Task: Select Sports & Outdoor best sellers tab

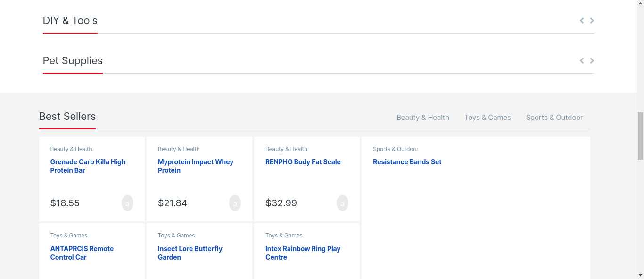Action: pos(554,118)
